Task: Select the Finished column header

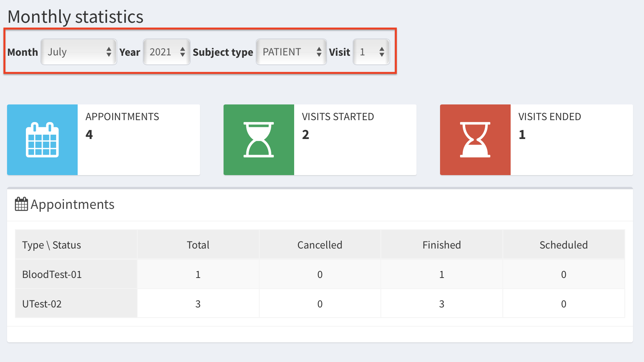Action: point(442,245)
